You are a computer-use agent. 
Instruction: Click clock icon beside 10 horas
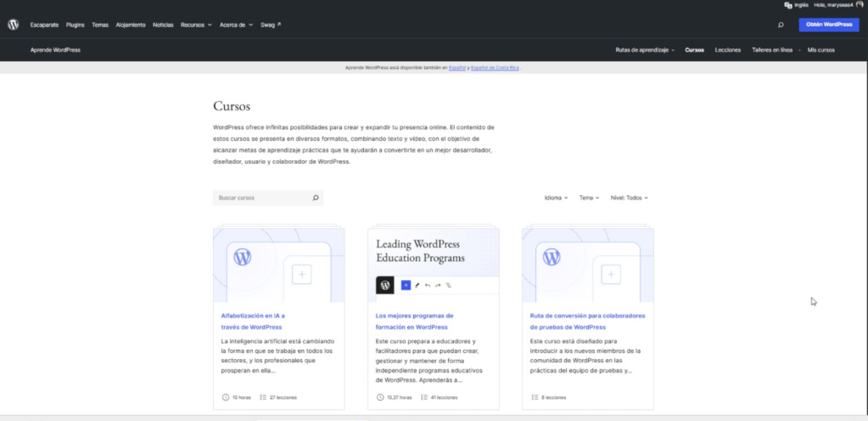(226, 397)
